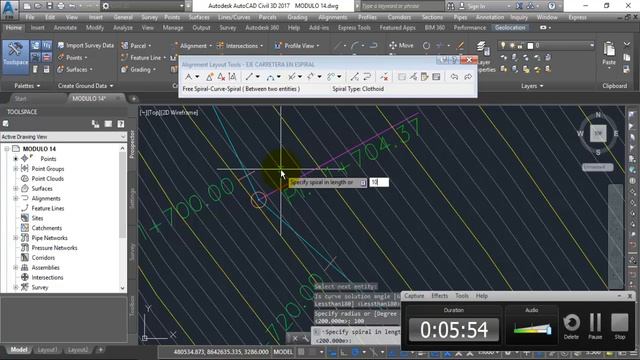Viewport: 640px width, 360px height.
Task: Click the Sign In button
Action: 477,6
